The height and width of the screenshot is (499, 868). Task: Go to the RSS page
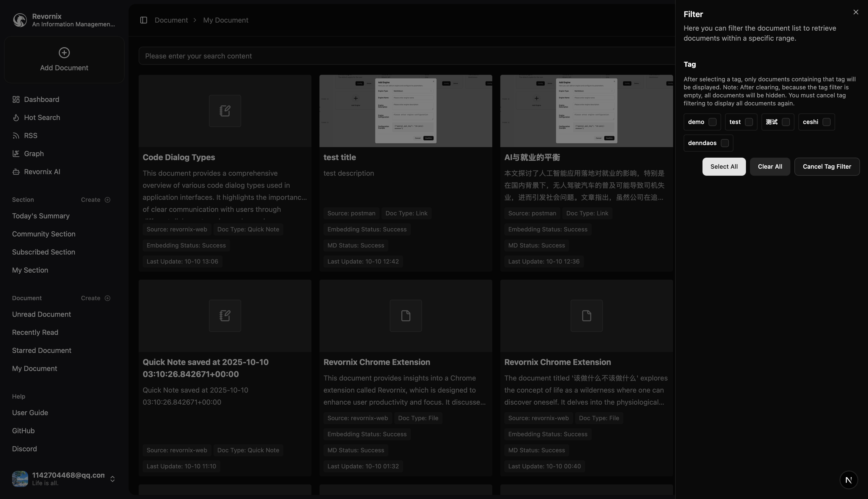coord(30,136)
